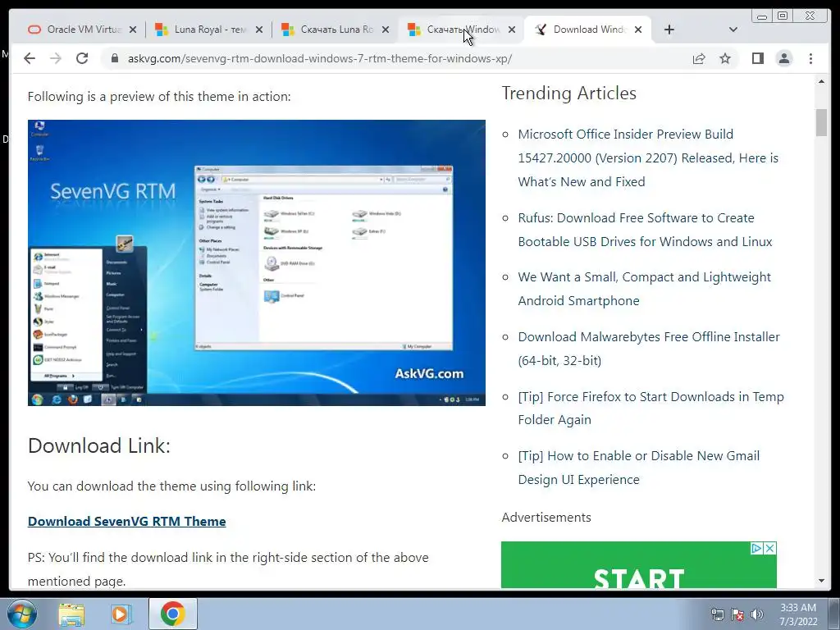Open Malwarebytes offline installer article
Image resolution: width=840 pixels, height=630 pixels.
(x=649, y=349)
